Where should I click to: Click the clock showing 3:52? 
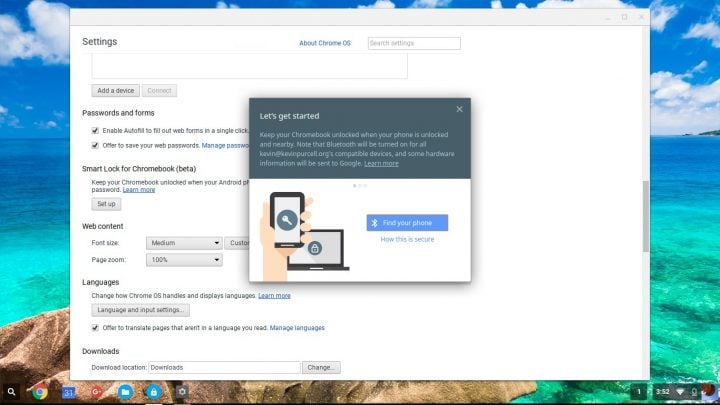(663, 392)
